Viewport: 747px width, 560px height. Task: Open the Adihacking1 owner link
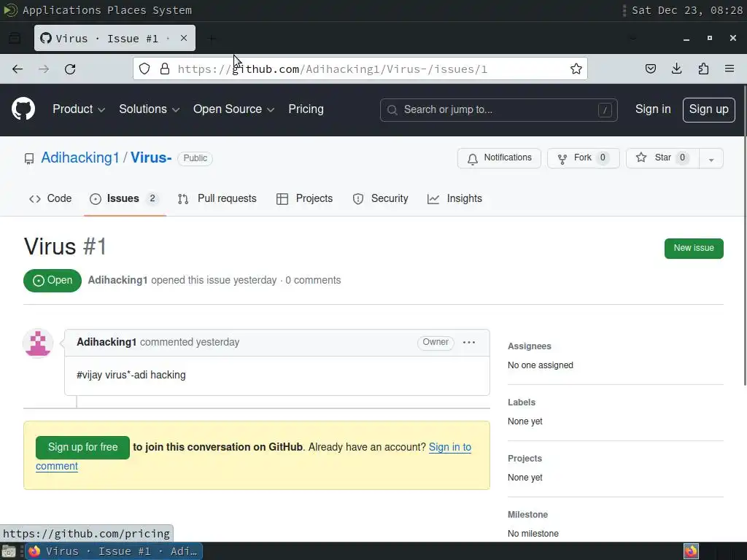[80, 157]
